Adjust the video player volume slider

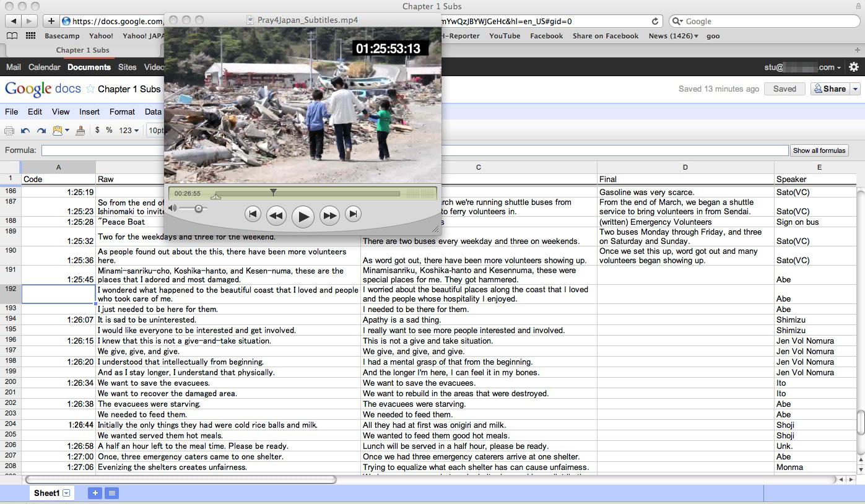click(x=199, y=209)
